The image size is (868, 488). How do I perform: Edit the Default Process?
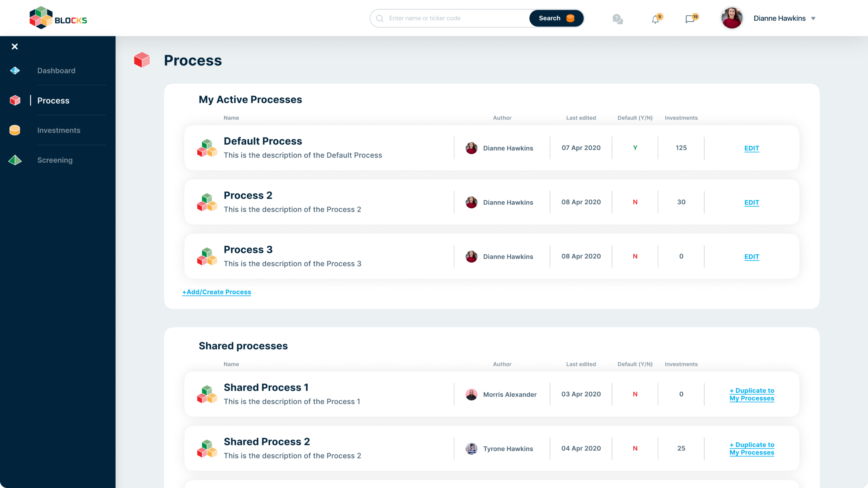coord(752,148)
